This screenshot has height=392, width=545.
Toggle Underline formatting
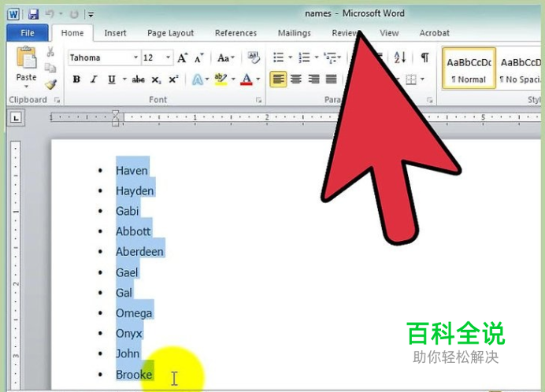coord(112,80)
